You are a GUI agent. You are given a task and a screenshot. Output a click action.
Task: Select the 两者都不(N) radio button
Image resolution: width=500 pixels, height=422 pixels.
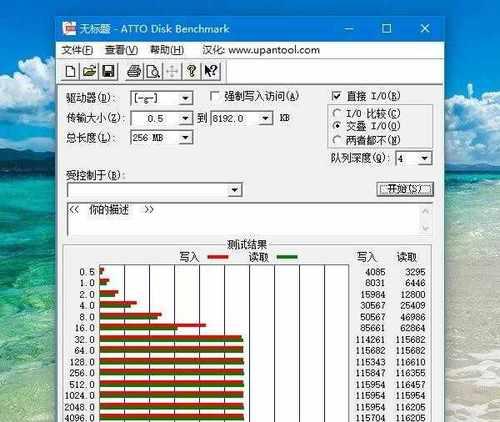coord(337,140)
